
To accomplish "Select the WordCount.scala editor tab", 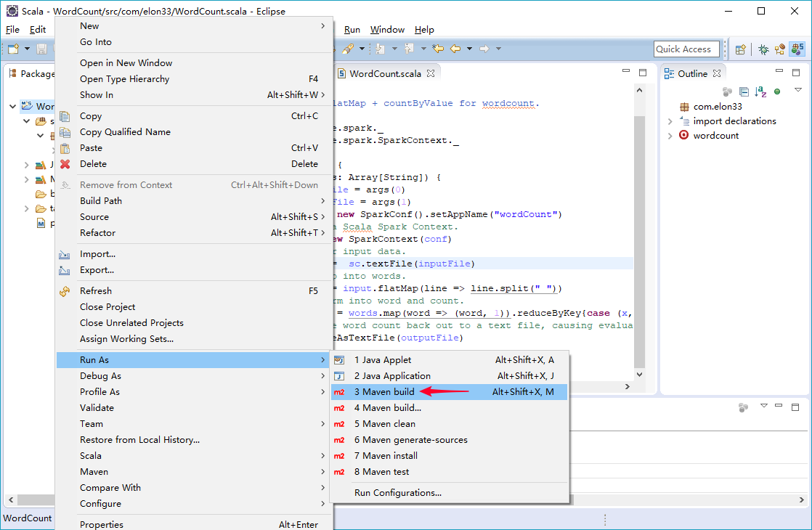I will 385,73.
